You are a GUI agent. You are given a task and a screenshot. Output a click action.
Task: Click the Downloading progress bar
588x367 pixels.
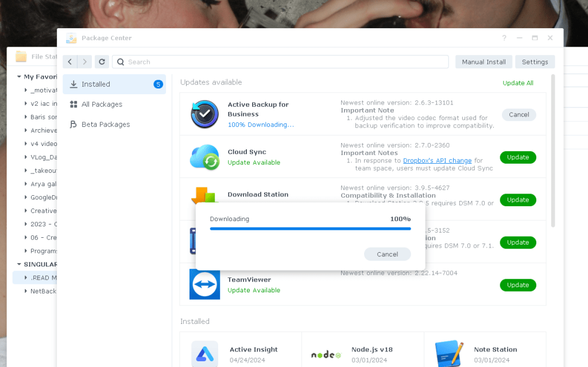tap(310, 229)
